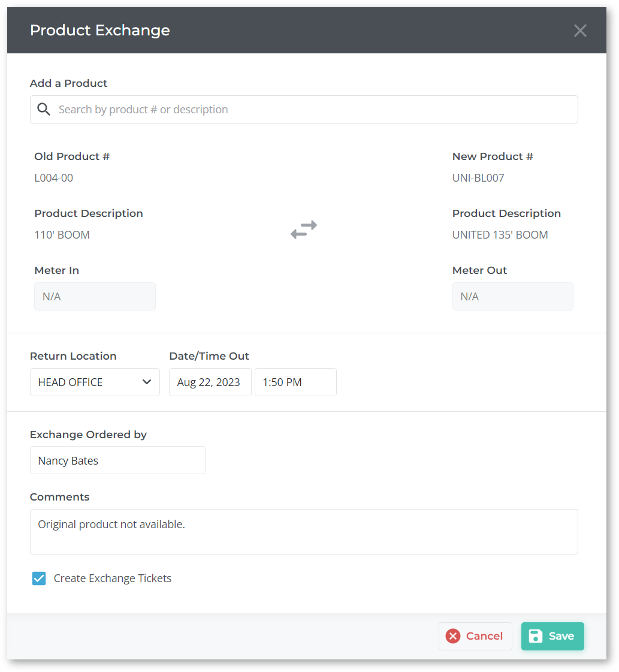Save the product exchange

[x=552, y=636]
